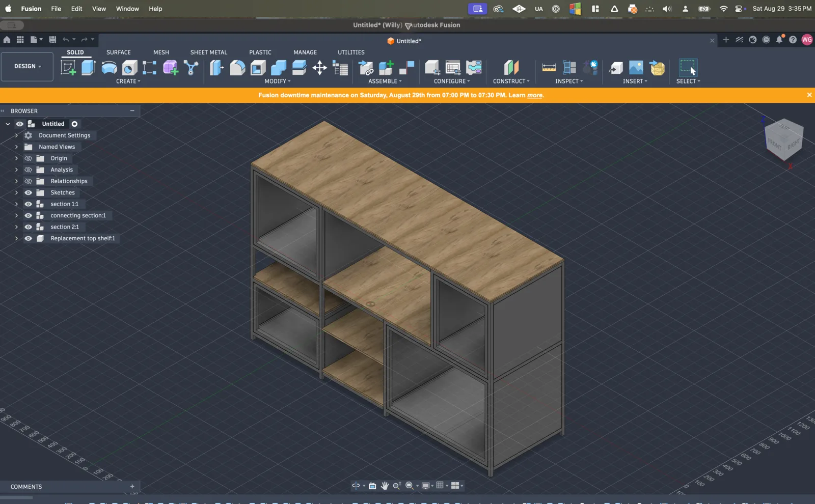
Task: Select the Press Pull tool
Action: coord(216,68)
